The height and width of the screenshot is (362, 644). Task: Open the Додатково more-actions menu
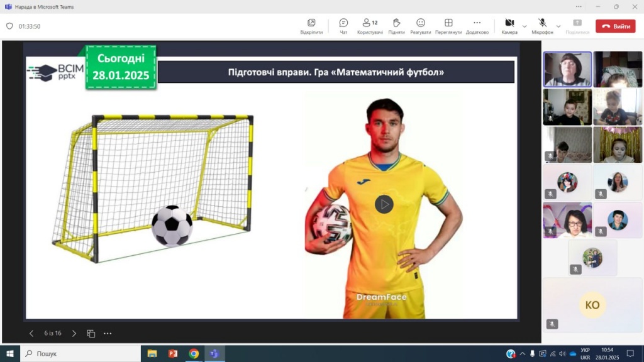[x=477, y=26]
